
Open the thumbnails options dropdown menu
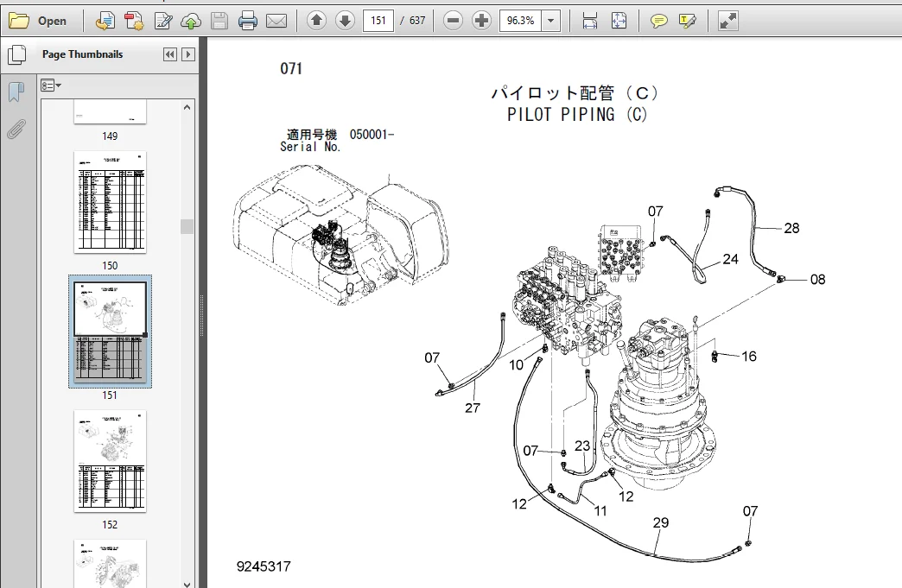pyautogui.click(x=51, y=85)
